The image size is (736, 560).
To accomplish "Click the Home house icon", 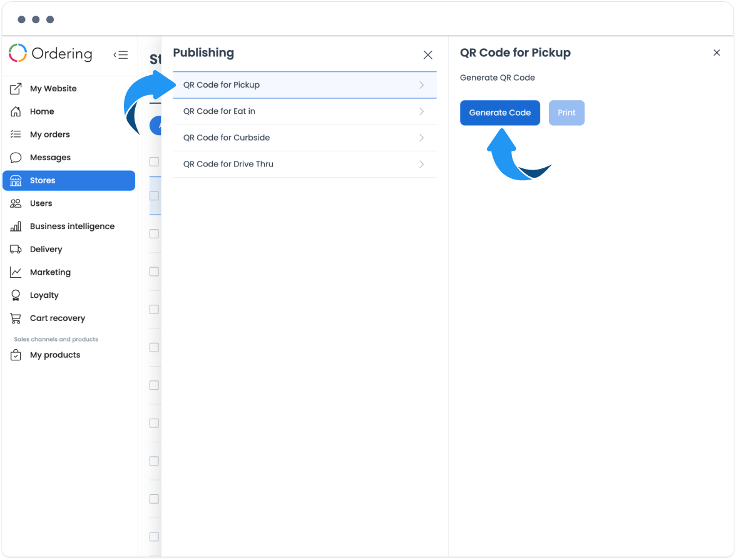I will [16, 111].
